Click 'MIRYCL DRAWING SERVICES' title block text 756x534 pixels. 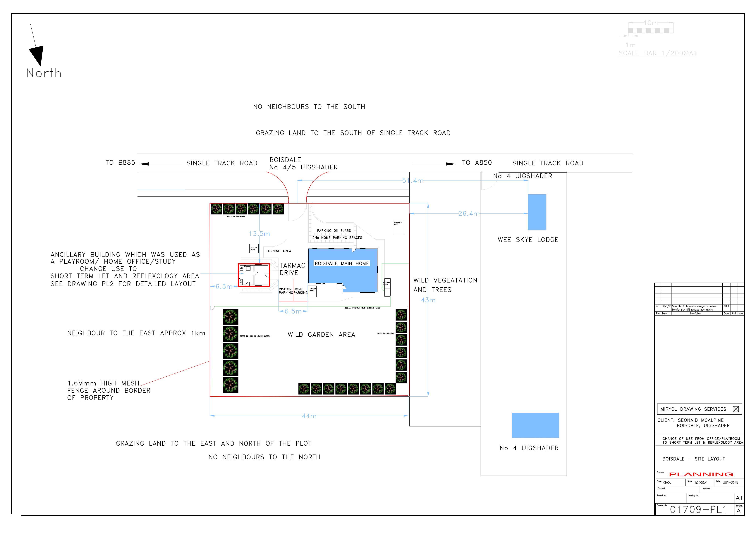693,409
